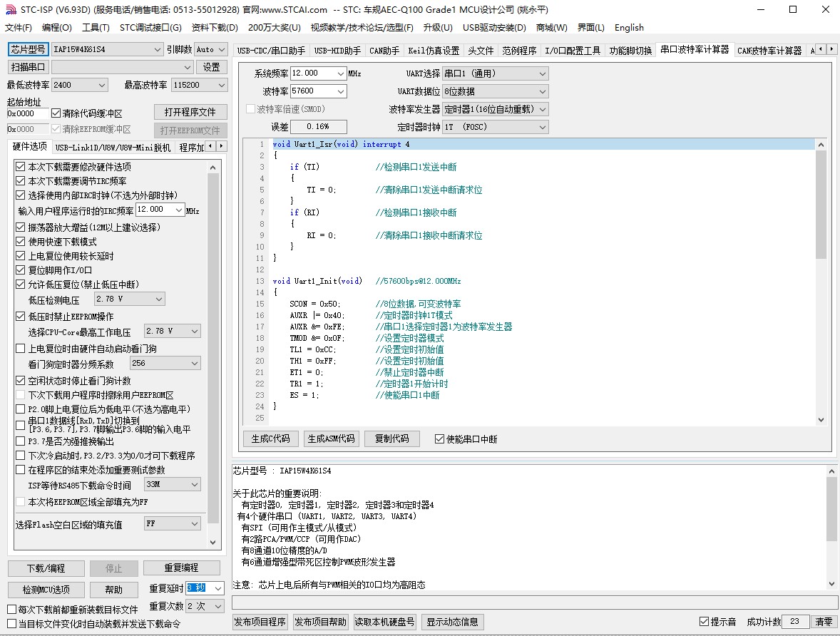Toggle 清除代码缓冲区 checkbox
The width and height of the screenshot is (840, 636).
tap(56, 113)
